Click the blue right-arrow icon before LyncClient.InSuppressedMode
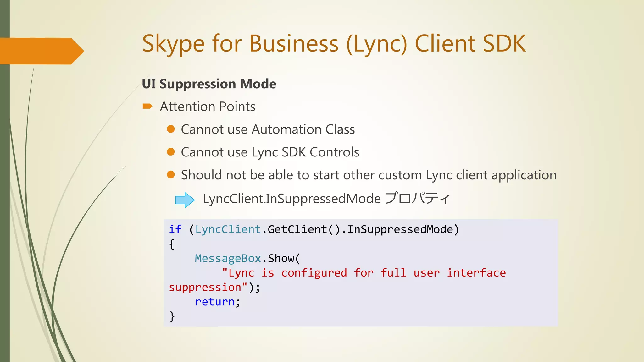 [x=185, y=200]
